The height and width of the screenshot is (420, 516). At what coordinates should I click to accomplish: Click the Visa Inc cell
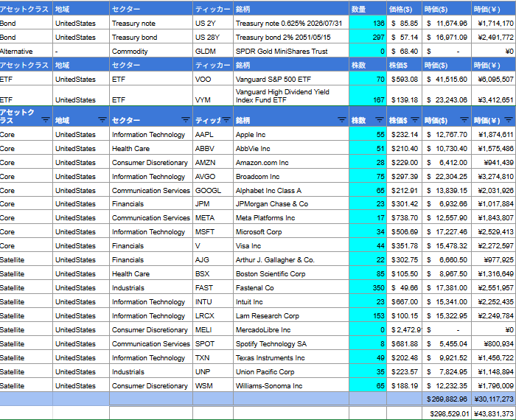pyautogui.click(x=291, y=245)
